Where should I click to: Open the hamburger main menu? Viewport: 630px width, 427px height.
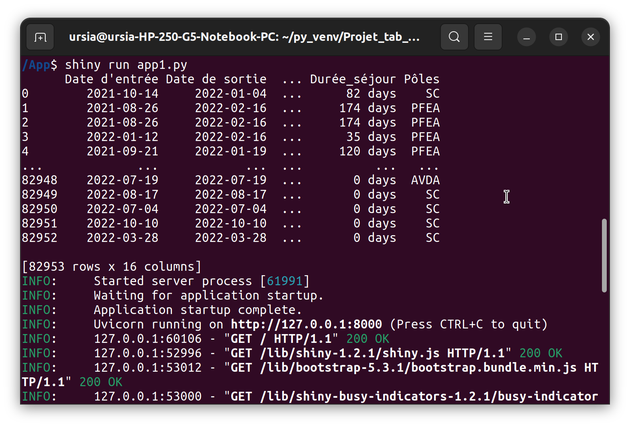(x=488, y=37)
